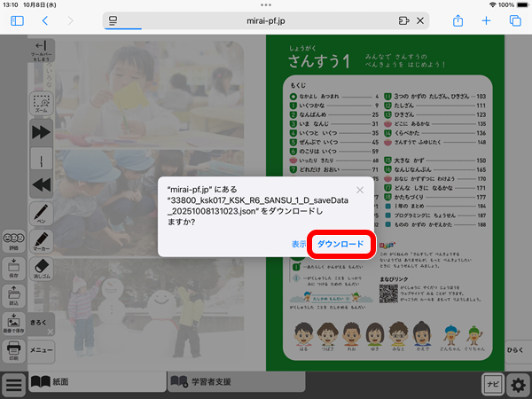This screenshot has width=532, height=399.
Task: Tap the fast-forward page button
Action: tap(41, 132)
